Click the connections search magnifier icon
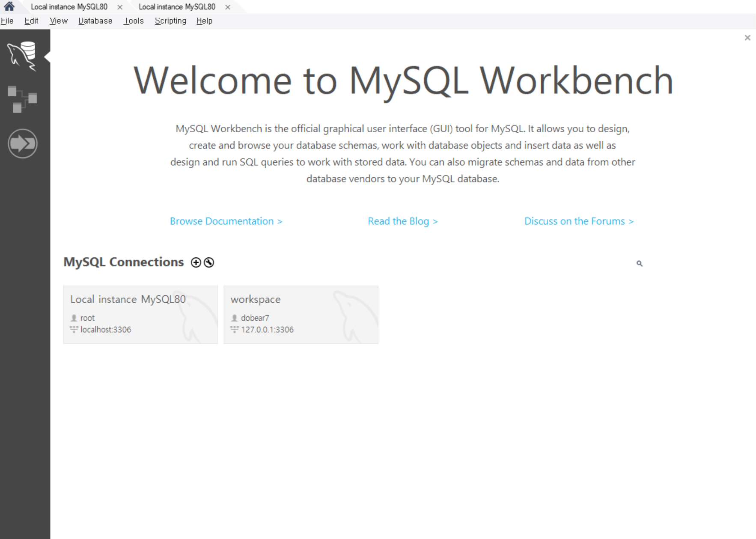Screen dimensions: 756x539 [x=639, y=263]
